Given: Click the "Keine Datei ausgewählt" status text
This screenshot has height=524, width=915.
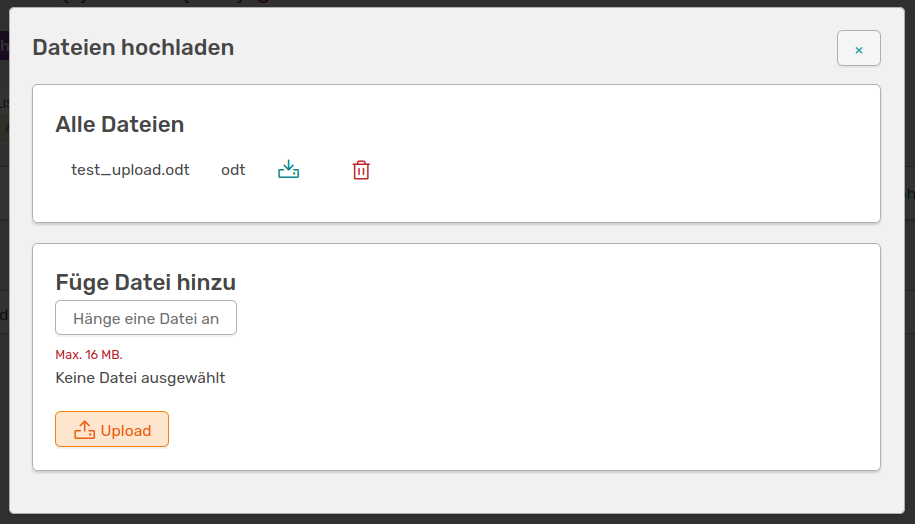Looking at the screenshot, I should coord(140,378).
